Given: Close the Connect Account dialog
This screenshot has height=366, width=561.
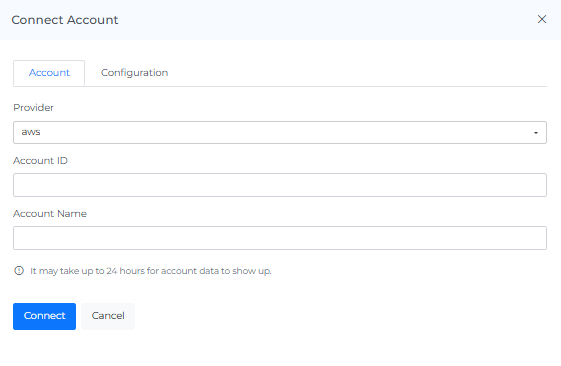Looking at the screenshot, I should click(542, 19).
